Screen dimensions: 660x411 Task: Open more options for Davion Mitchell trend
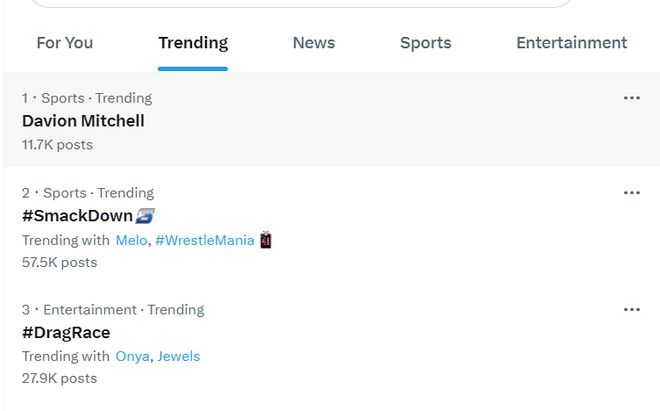click(x=632, y=98)
